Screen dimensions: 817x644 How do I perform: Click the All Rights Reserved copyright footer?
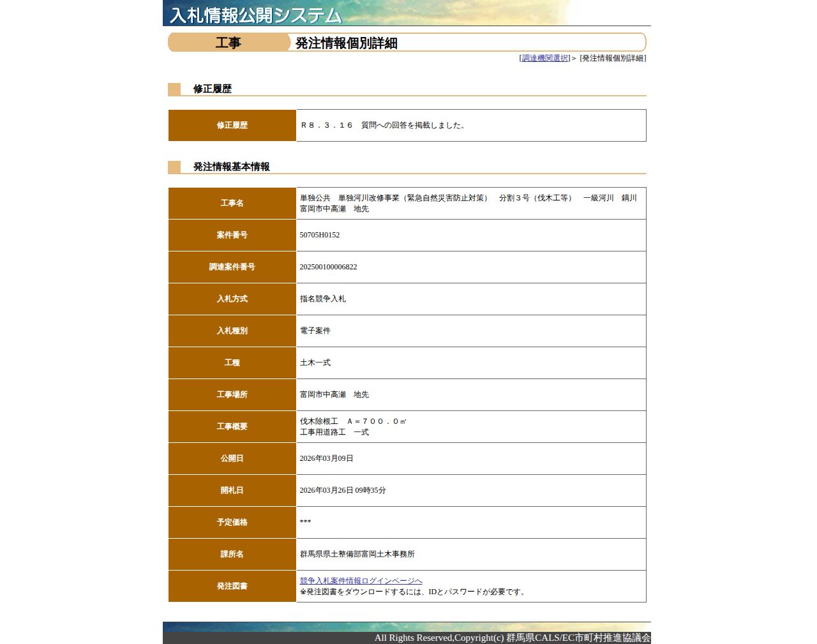pyautogui.click(x=513, y=638)
